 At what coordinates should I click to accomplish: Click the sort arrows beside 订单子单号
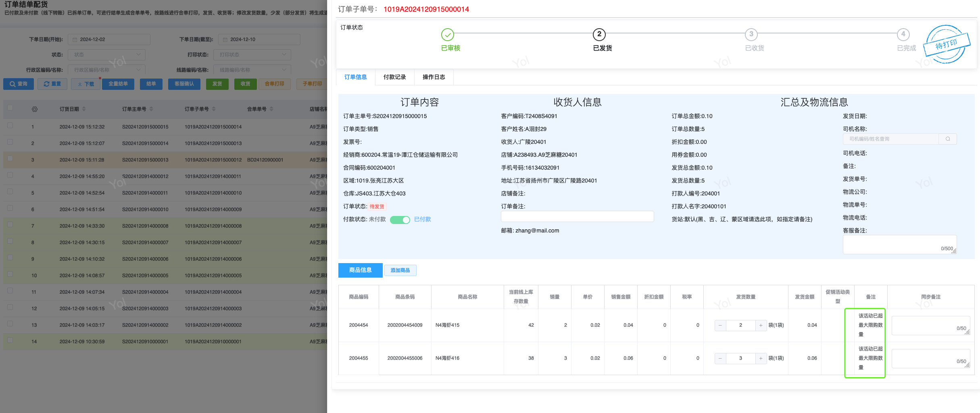[214, 109]
